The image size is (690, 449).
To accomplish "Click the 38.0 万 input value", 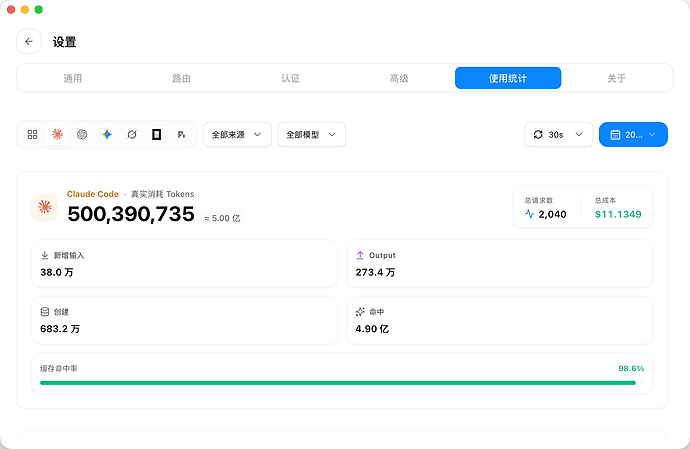I will coord(57,272).
